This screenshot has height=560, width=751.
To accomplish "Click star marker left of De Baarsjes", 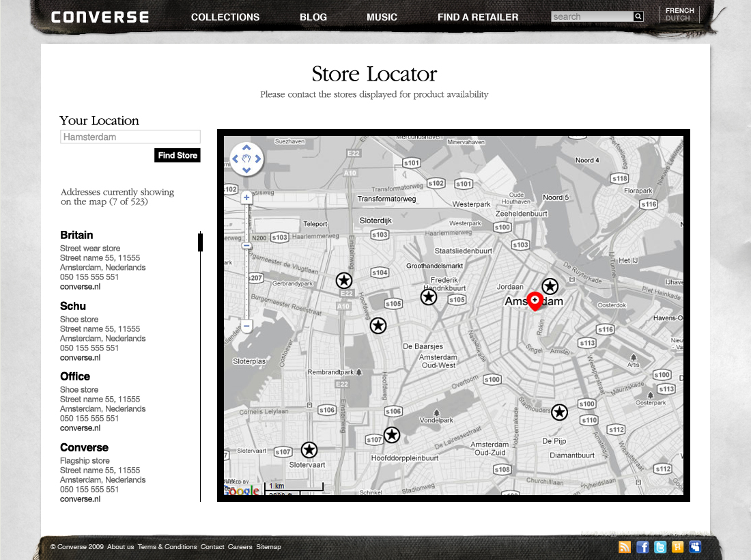I will [x=378, y=326].
